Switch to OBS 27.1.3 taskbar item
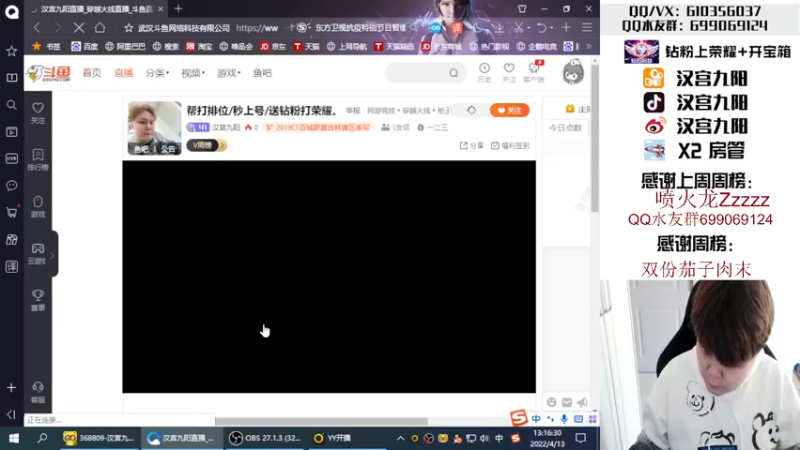This screenshot has height=450, width=800. click(x=265, y=438)
